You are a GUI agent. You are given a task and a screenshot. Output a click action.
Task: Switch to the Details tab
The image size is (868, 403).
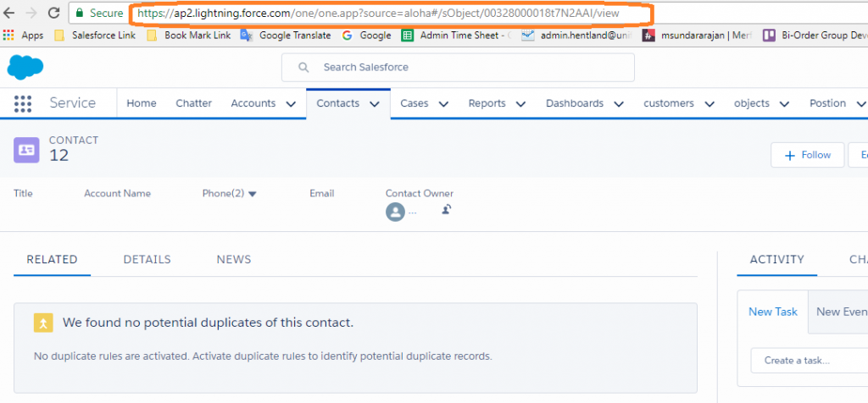click(147, 259)
